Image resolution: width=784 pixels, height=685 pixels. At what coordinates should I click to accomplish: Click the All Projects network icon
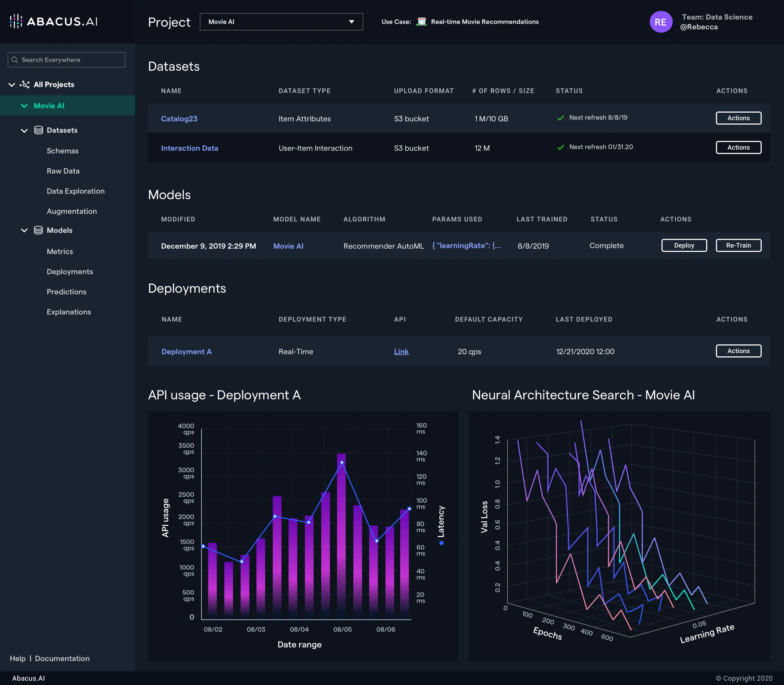(x=25, y=85)
